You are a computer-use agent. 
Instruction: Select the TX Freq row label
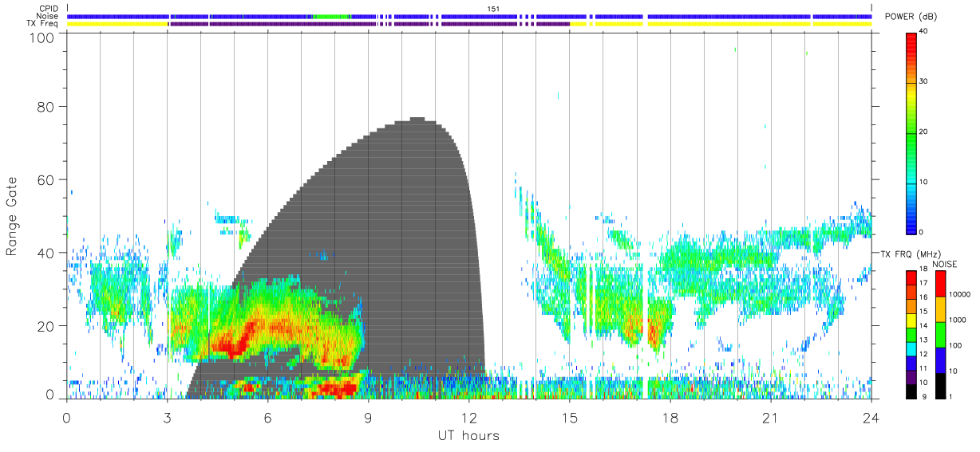coord(42,23)
